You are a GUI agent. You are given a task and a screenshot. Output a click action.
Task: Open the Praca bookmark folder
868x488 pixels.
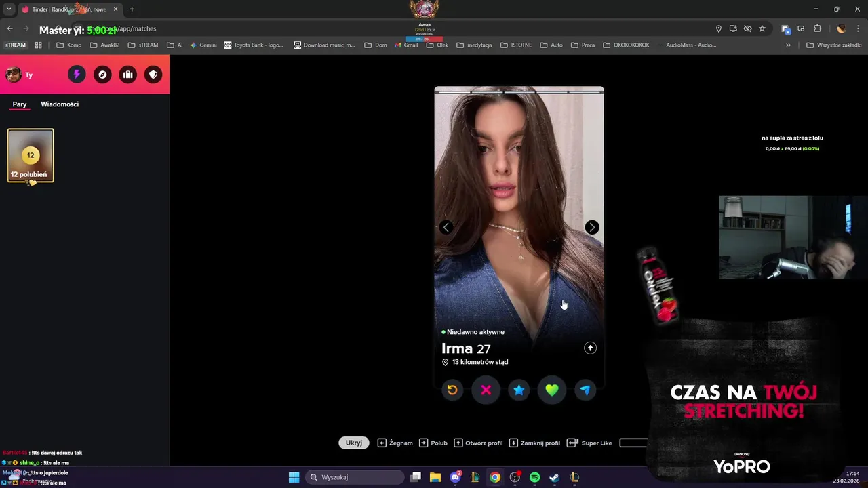[x=583, y=45]
